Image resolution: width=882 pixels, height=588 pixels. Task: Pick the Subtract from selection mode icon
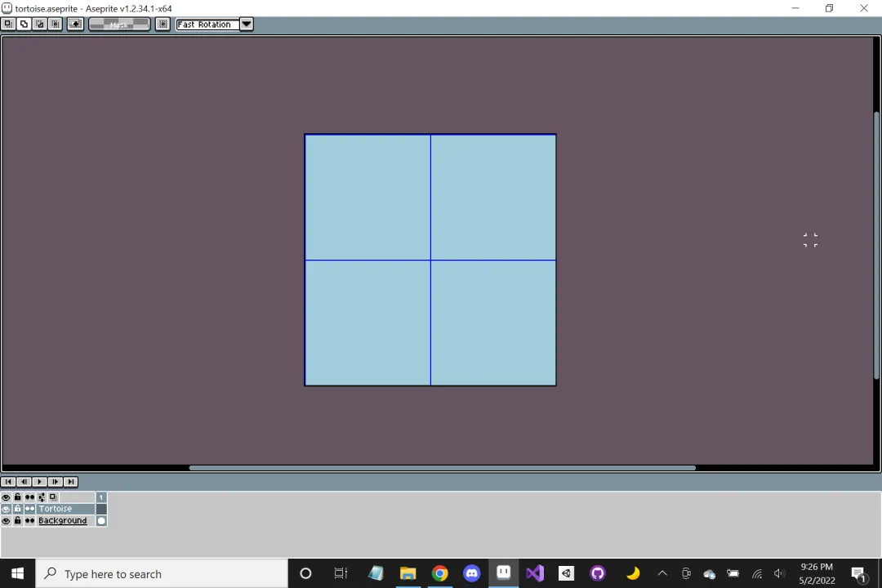(x=39, y=24)
